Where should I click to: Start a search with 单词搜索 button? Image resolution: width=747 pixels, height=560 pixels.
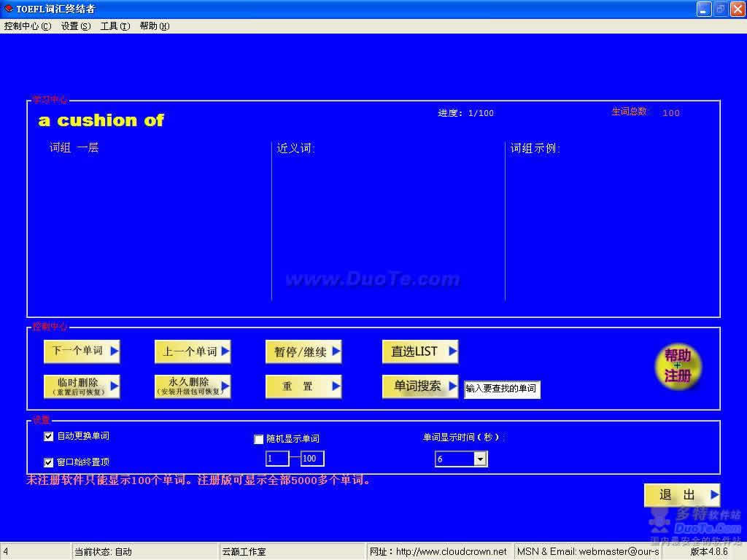[x=420, y=386]
